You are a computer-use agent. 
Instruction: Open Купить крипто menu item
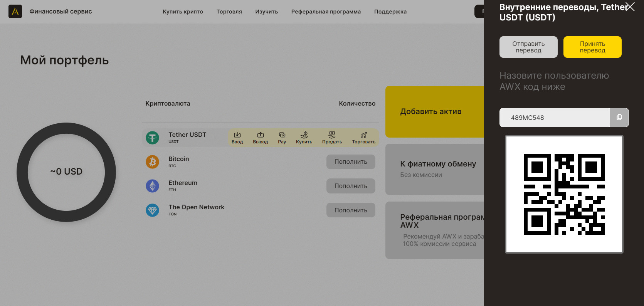pyautogui.click(x=183, y=12)
